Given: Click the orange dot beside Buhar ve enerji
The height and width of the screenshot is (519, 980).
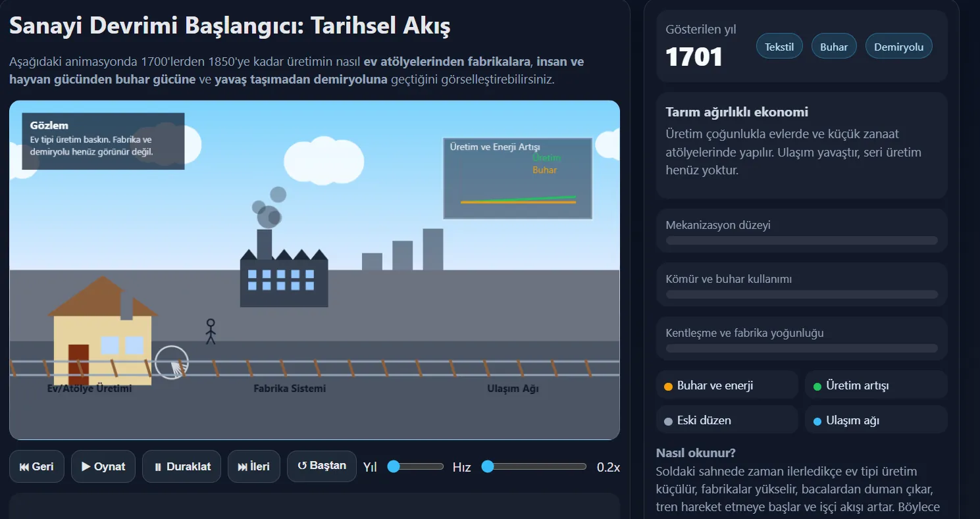Looking at the screenshot, I should pyautogui.click(x=669, y=386).
